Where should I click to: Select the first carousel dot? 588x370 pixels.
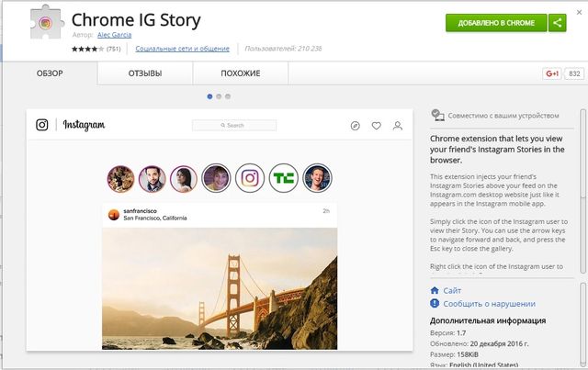(x=209, y=96)
